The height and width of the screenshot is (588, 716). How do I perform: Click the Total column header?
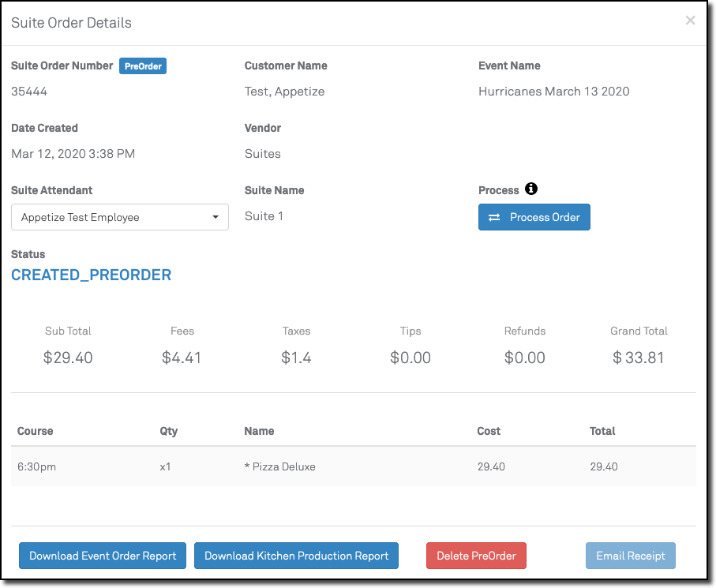tap(602, 431)
